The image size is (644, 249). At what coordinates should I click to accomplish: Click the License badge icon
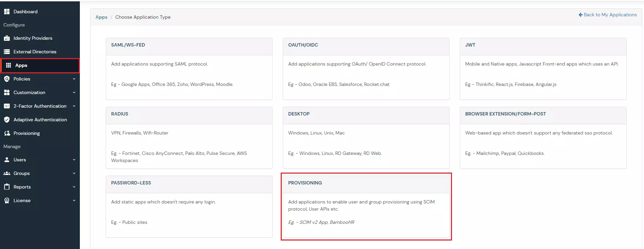pos(7,200)
